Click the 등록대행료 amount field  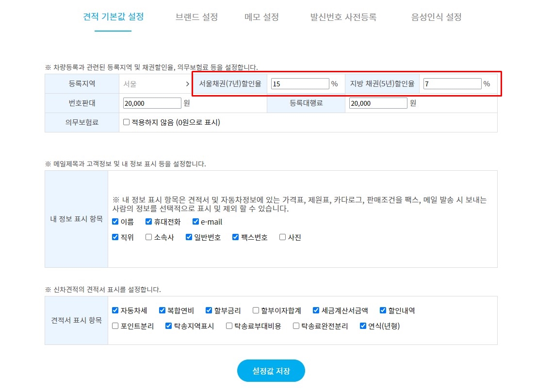(x=378, y=103)
